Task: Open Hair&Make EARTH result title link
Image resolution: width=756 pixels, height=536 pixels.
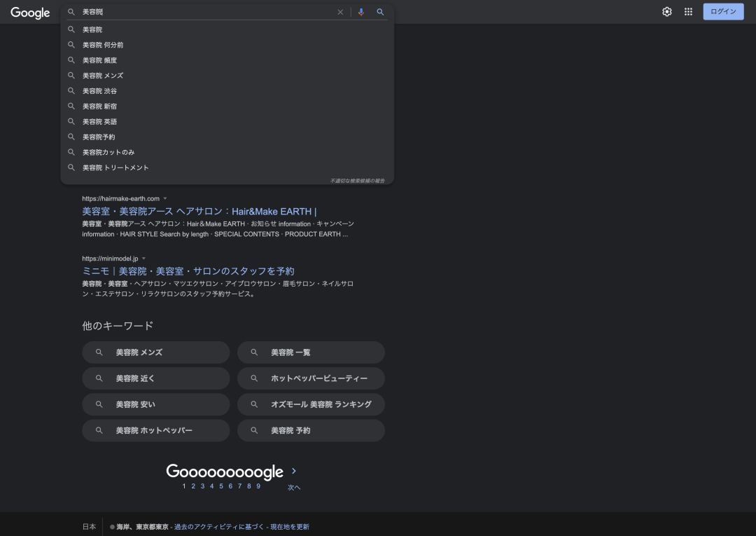Action: tap(199, 212)
